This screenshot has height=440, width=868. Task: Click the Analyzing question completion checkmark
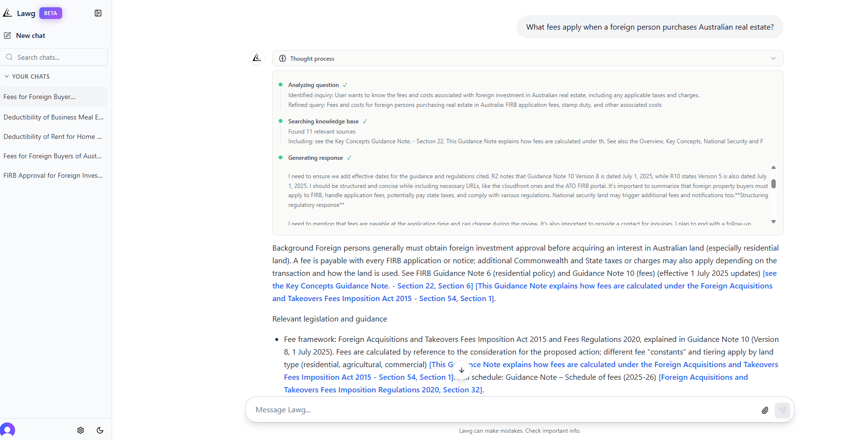click(x=345, y=84)
